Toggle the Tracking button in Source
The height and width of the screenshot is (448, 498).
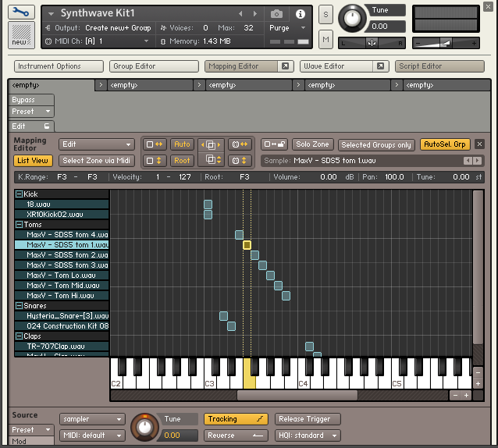tap(236, 419)
